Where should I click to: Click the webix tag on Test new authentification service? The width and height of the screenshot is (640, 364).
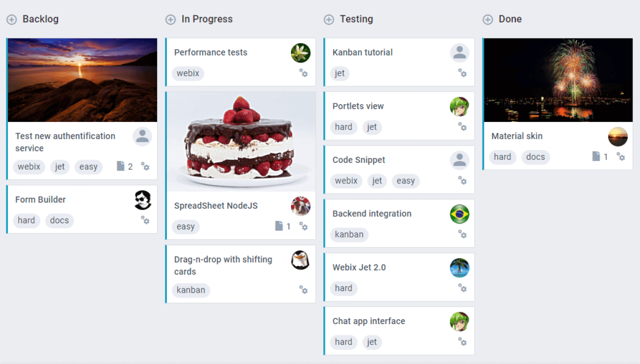(29, 167)
